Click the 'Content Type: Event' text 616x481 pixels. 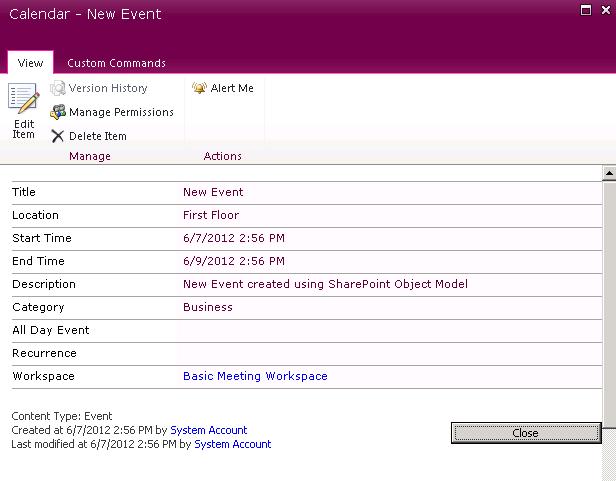click(x=62, y=416)
